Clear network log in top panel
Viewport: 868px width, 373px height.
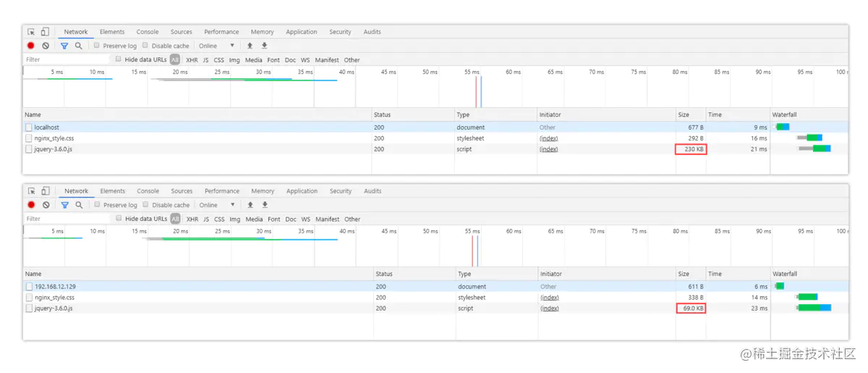(46, 46)
